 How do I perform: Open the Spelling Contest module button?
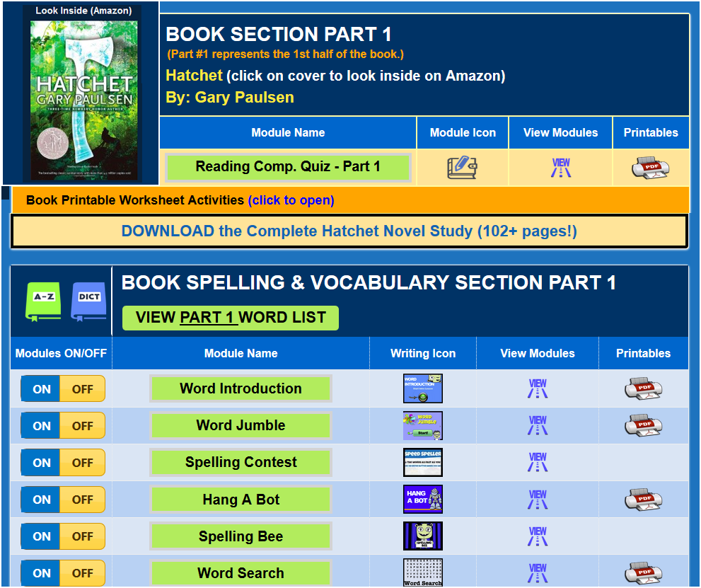pyautogui.click(x=241, y=462)
